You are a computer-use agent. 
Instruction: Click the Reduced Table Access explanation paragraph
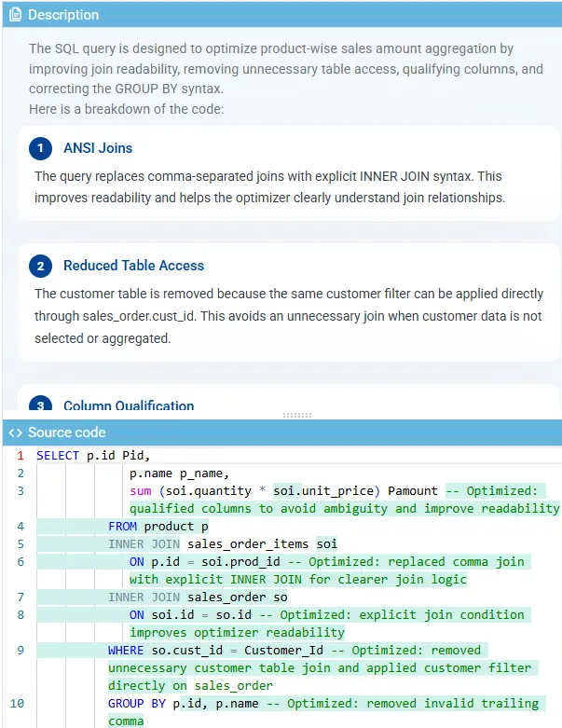289,316
